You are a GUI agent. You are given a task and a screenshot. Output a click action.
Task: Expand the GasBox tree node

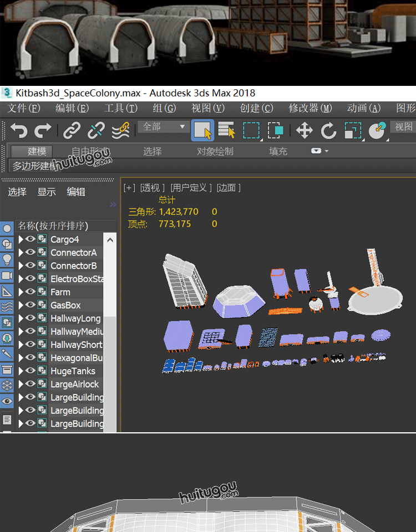21,305
